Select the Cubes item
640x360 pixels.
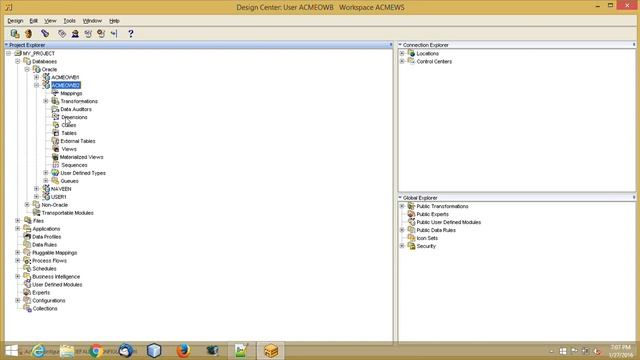point(69,125)
